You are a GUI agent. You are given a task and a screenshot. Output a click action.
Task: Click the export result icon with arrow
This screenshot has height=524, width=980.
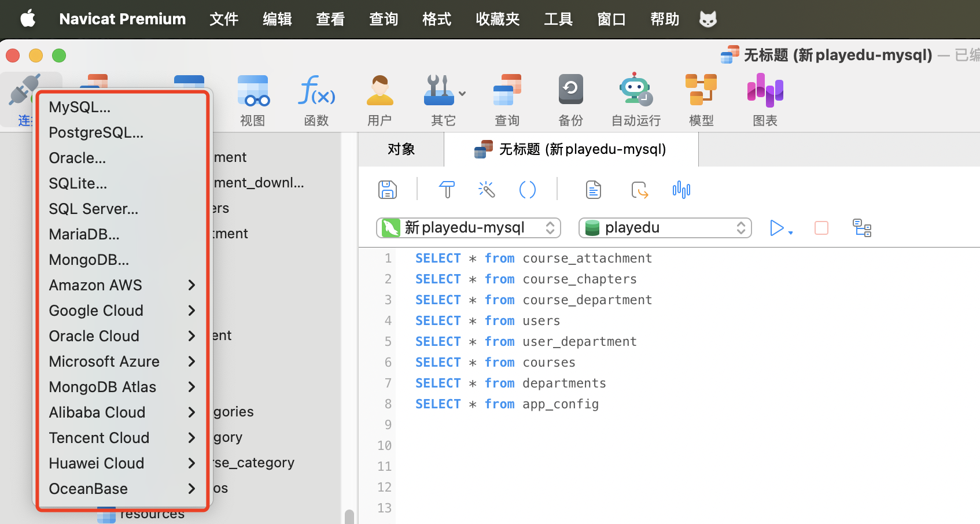pos(640,190)
